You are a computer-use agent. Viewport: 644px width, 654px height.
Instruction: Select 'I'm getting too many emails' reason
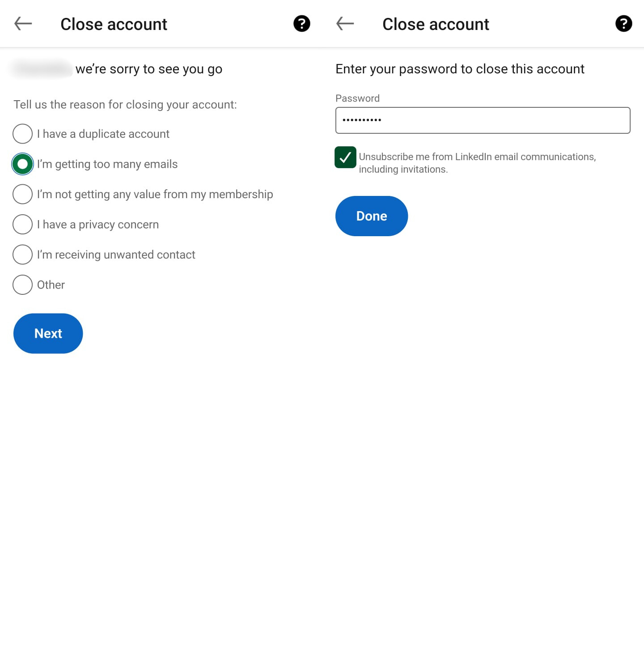(22, 164)
